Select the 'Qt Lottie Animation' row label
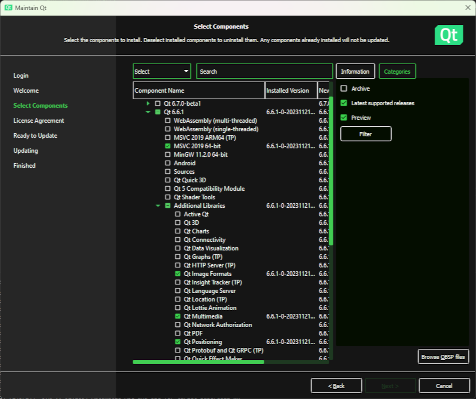Viewport: 476px width, 399px height. pos(210,308)
